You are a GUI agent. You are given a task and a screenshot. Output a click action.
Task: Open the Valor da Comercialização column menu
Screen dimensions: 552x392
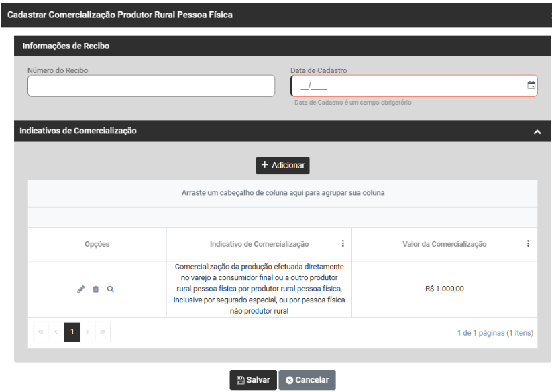pyautogui.click(x=528, y=244)
